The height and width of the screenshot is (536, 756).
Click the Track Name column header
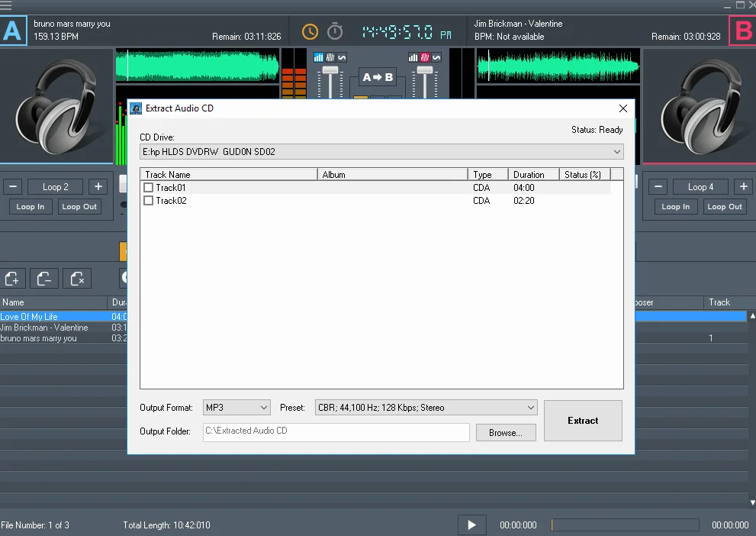[229, 175]
